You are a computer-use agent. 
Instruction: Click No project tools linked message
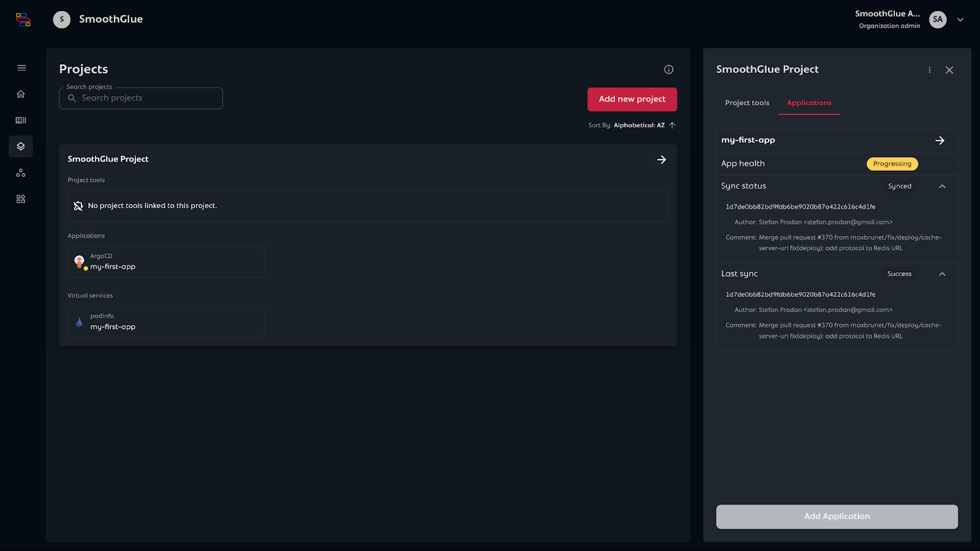coord(153,206)
